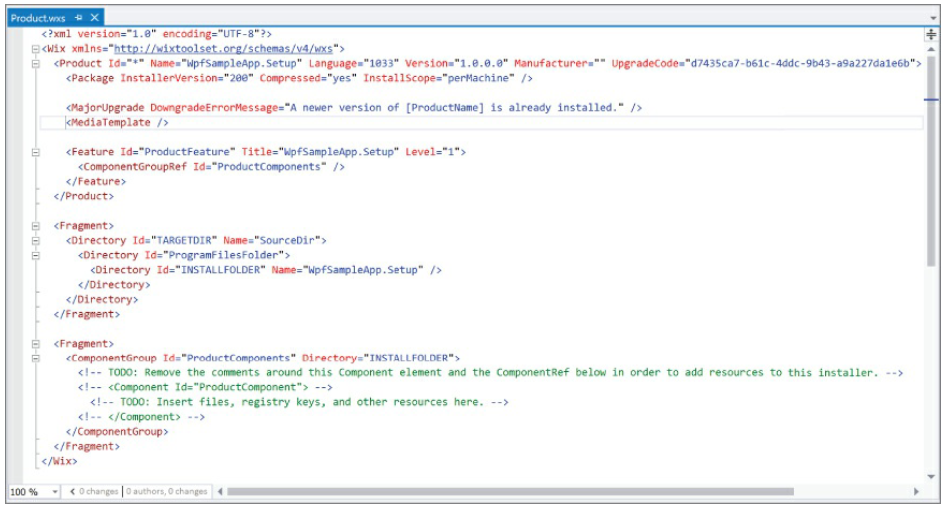Collapse the Directory ProgramFilesFolder block
Viewport: 941px width, 505px height.
click(x=36, y=255)
